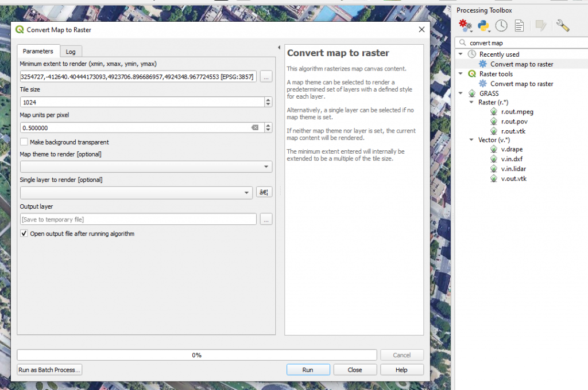Adjust the Tile size spin arrows
The height and width of the screenshot is (390, 588).
(x=268, y=102)
